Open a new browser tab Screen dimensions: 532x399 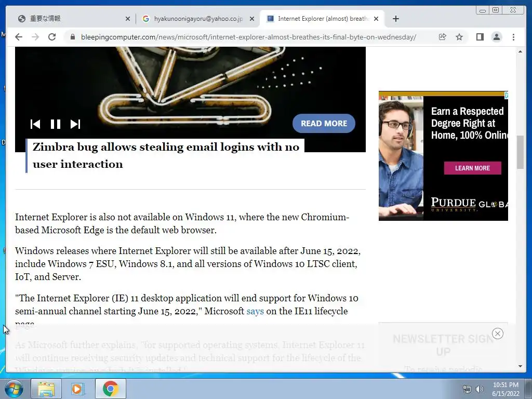point(395,19)
